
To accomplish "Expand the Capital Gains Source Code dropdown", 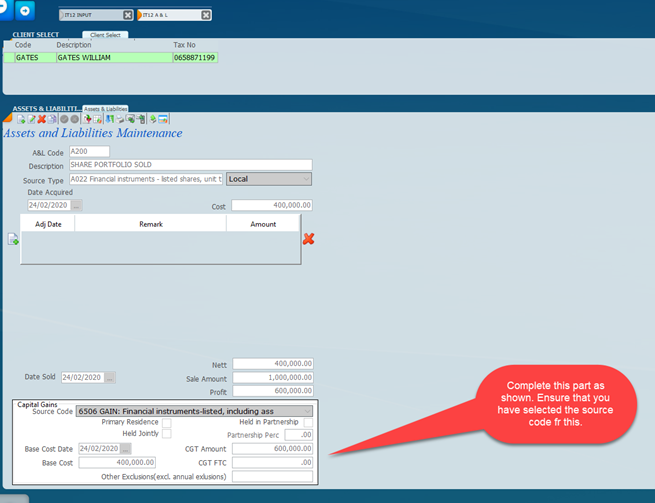I will (307, 411).
